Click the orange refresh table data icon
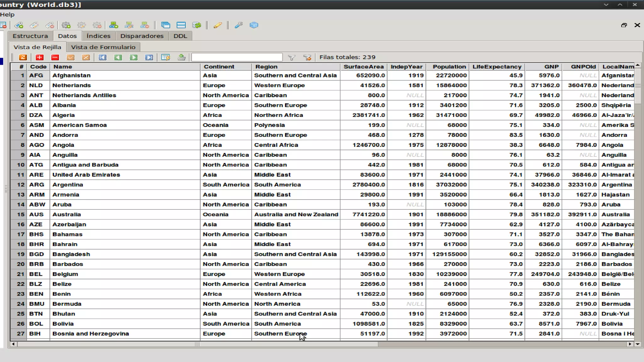Image resolution: width=644 pixels, height=362 pixels. coord(23,57)
